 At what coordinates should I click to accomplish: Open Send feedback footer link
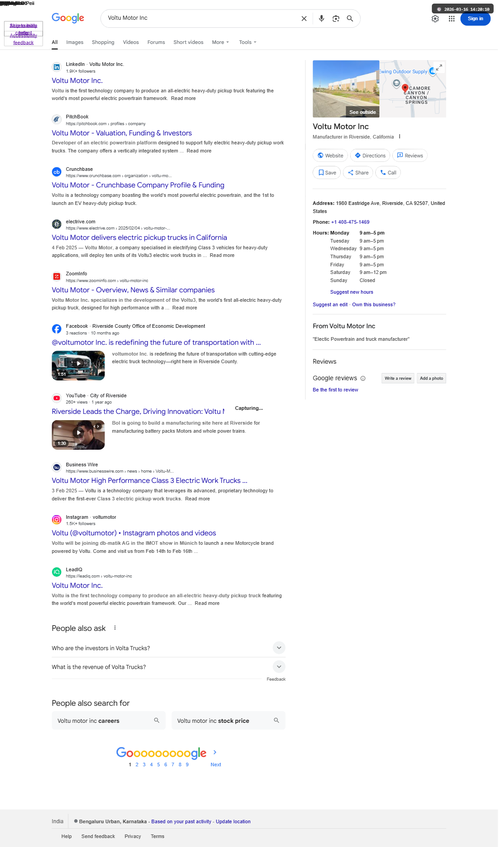click(98, 836)
